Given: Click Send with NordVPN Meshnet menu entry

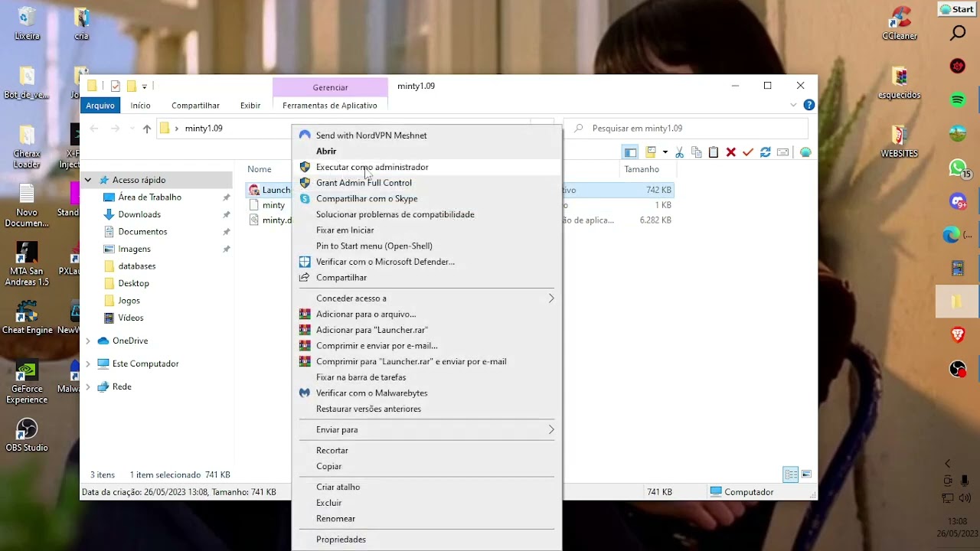Looking at the screenshot, I should (426, 135).
